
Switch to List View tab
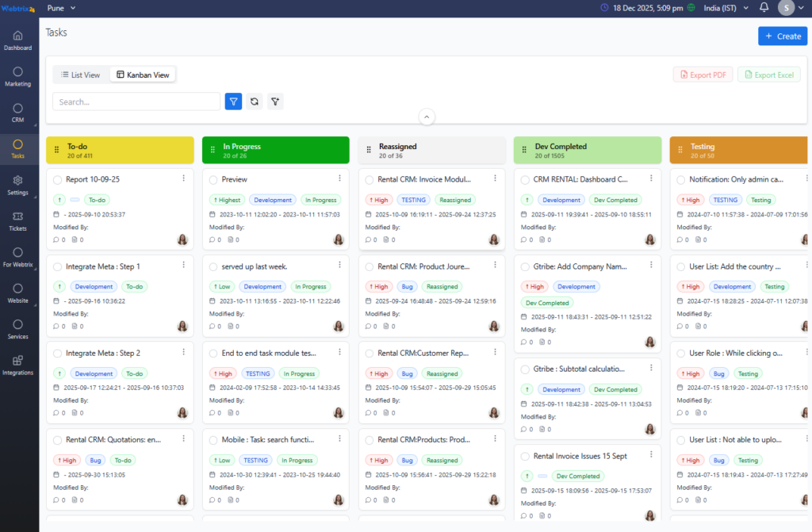[81, 75]
